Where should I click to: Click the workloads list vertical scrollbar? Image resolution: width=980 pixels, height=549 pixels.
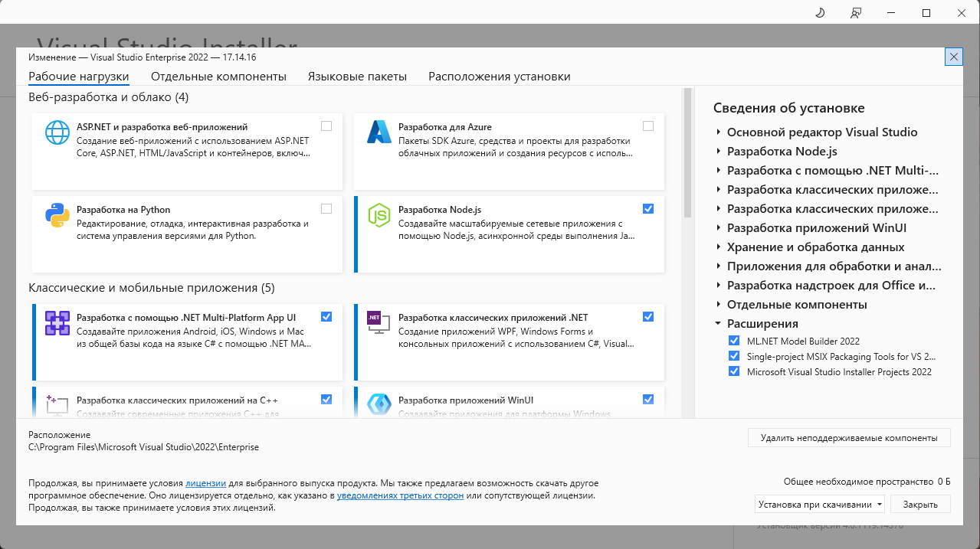pyautogui.click(x=687, y=153)
